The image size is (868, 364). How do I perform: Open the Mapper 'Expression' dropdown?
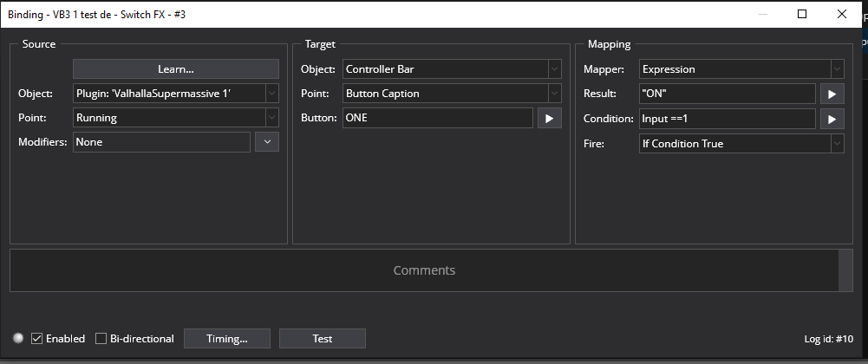[837, 69]
